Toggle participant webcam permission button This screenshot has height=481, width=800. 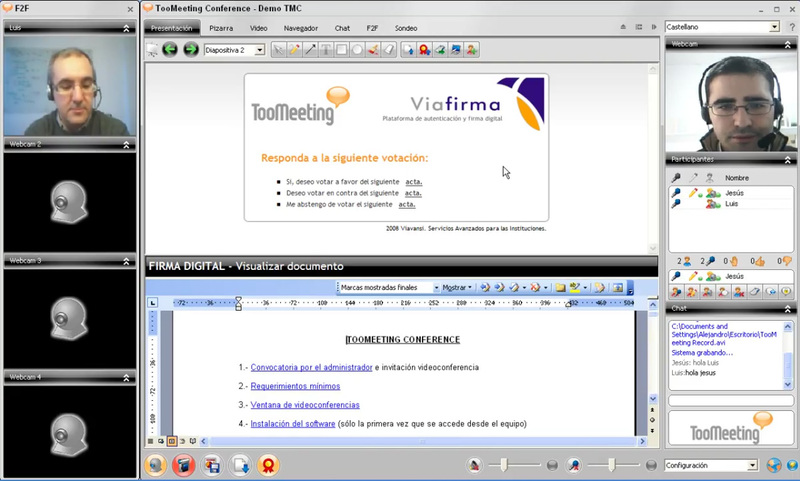point(708,292)
